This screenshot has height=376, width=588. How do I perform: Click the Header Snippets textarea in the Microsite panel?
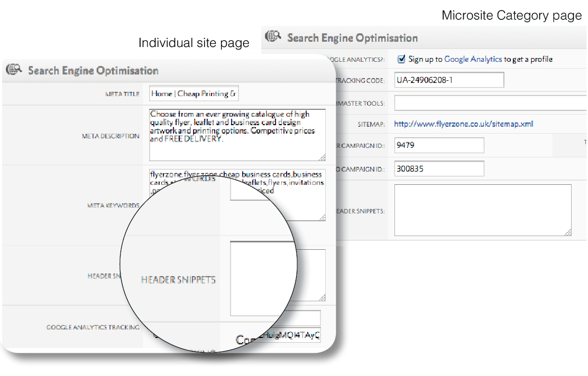tap(482, 210)
